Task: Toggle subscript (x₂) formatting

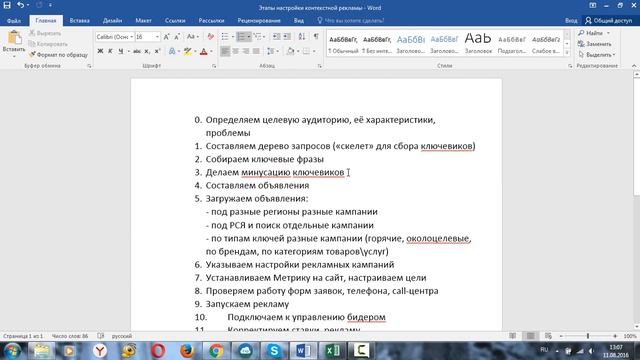Action: [x=147, y=51]
